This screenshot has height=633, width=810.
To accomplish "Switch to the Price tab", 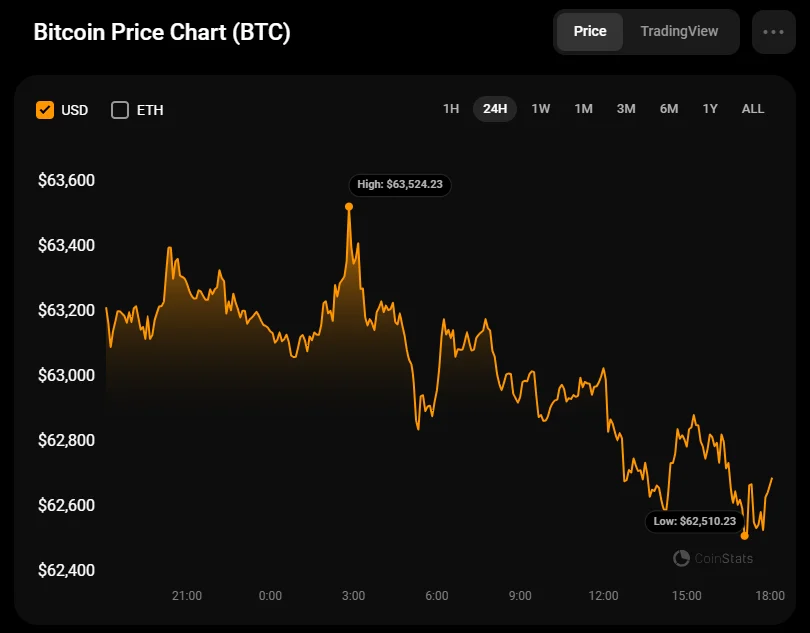I will pyautogui.click(x=590, y=31).
